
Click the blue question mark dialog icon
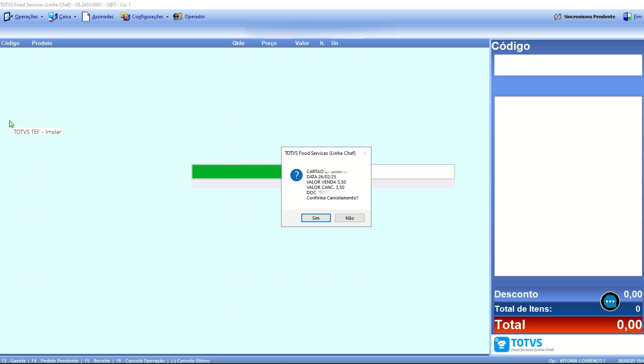pos(296,175)
